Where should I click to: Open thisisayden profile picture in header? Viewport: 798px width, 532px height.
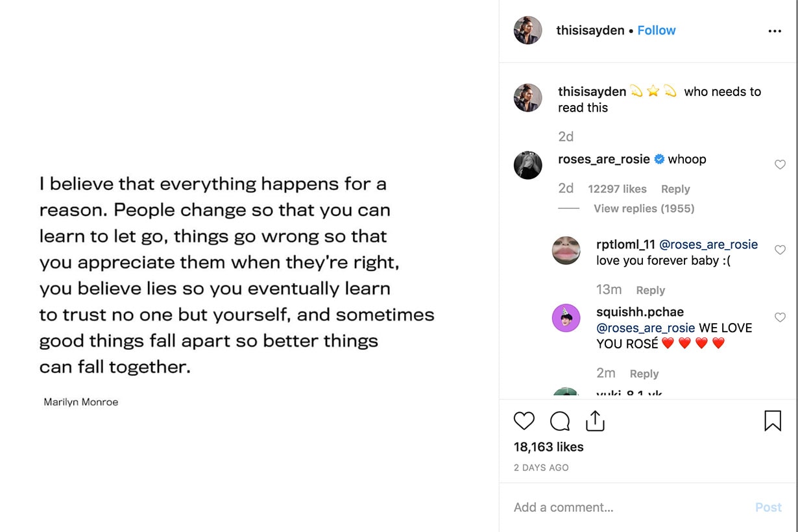coord(527,30)
